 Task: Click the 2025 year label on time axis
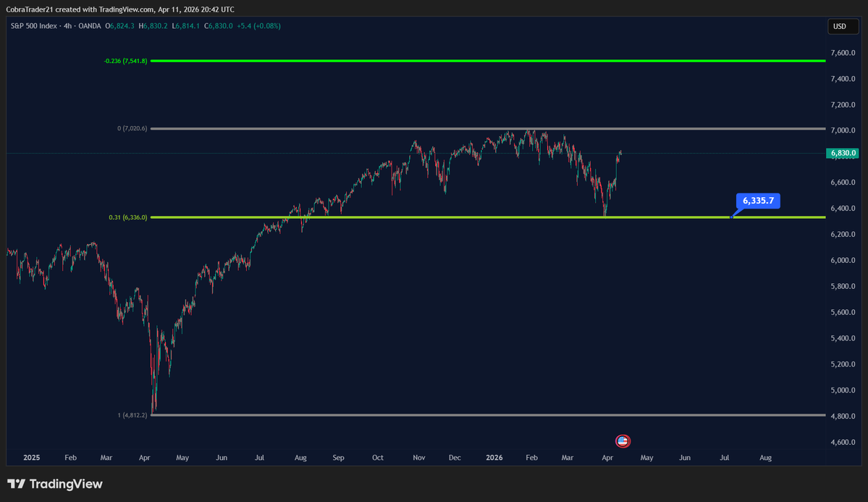point(32,458)
